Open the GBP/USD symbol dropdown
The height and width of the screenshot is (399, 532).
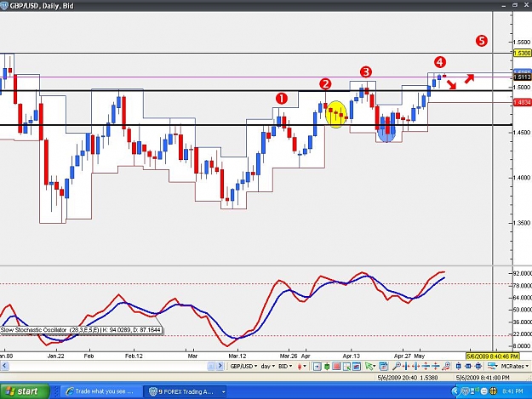point(243,366)
